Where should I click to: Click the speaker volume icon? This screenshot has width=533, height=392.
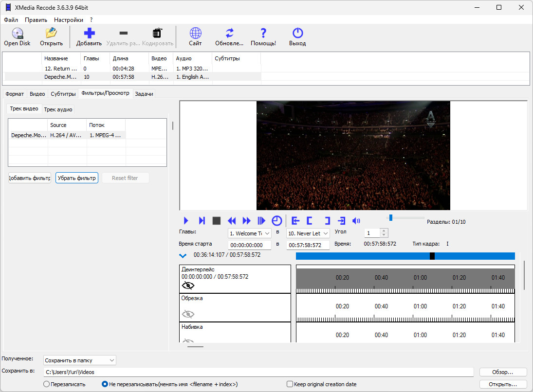356,221
